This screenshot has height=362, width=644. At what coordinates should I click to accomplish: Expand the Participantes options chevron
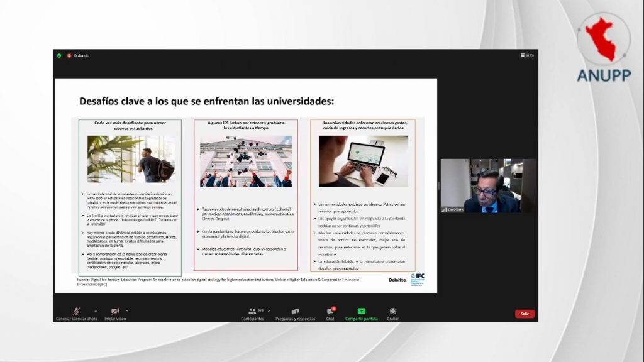pos(269,312)
